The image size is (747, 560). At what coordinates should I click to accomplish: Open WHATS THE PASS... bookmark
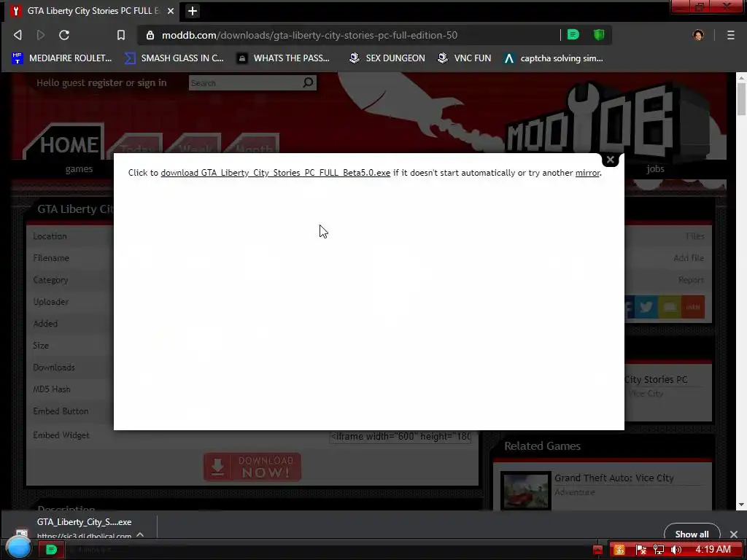coord(284,58)
